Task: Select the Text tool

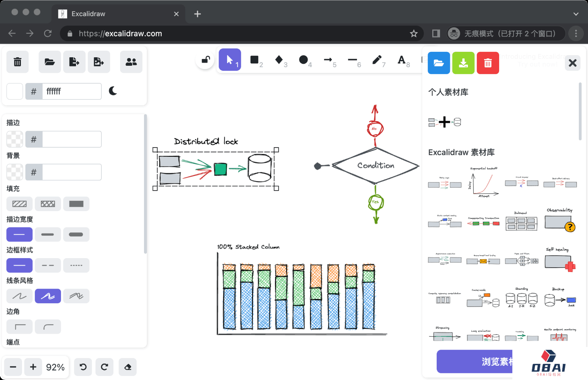Action: tap(401, 60)
